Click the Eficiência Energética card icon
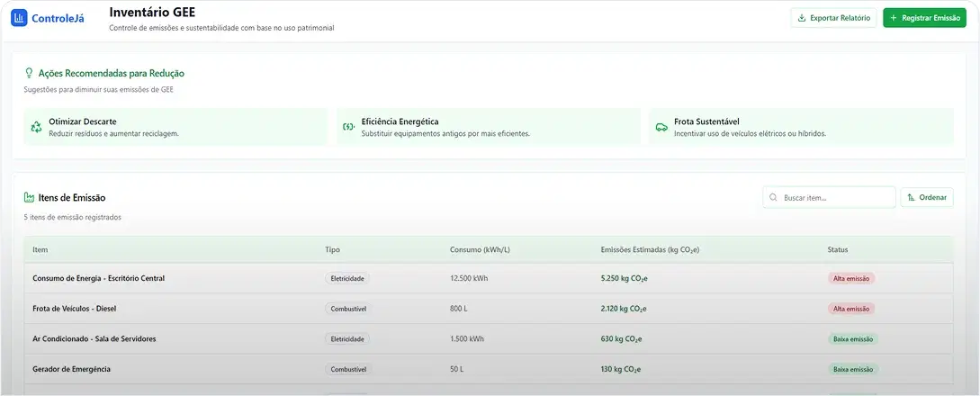 click(x=348, y=127)
